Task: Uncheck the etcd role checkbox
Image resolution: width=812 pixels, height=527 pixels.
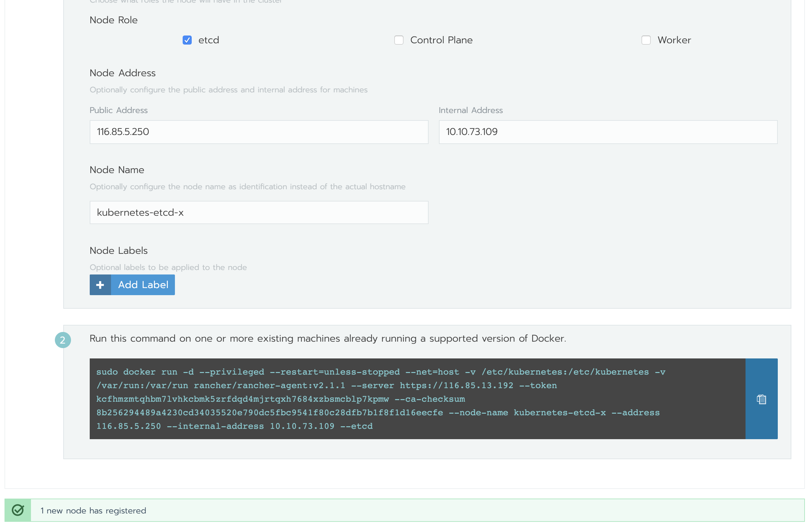Action: 187,40
